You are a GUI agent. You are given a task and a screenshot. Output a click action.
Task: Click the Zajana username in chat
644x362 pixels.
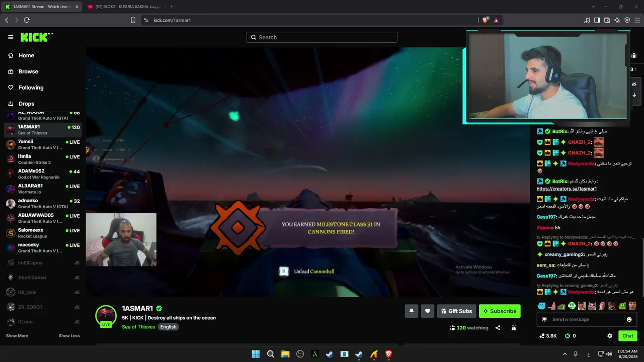(x=544, y=228)
